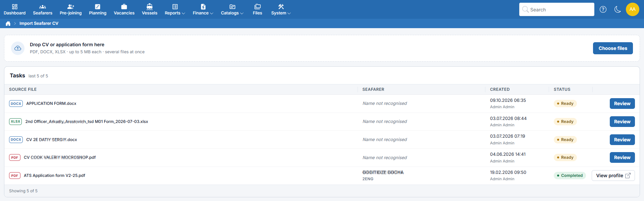Toggle dark mode with moon icon

click(x=618, y=9)
